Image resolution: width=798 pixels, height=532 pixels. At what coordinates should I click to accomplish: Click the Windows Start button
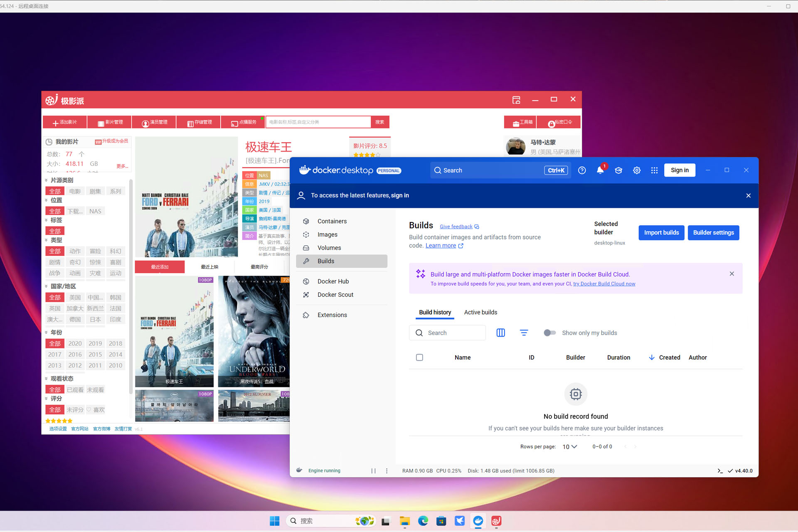[275, 521]
